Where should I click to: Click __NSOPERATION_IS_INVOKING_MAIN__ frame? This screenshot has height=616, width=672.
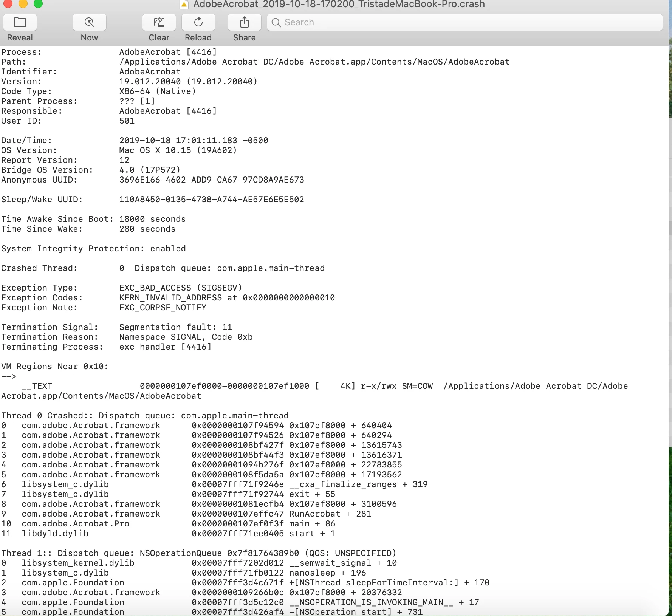384,602
